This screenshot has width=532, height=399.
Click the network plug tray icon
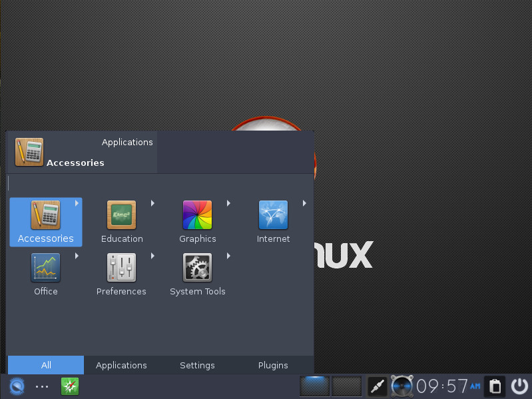[x=378, y=386]
